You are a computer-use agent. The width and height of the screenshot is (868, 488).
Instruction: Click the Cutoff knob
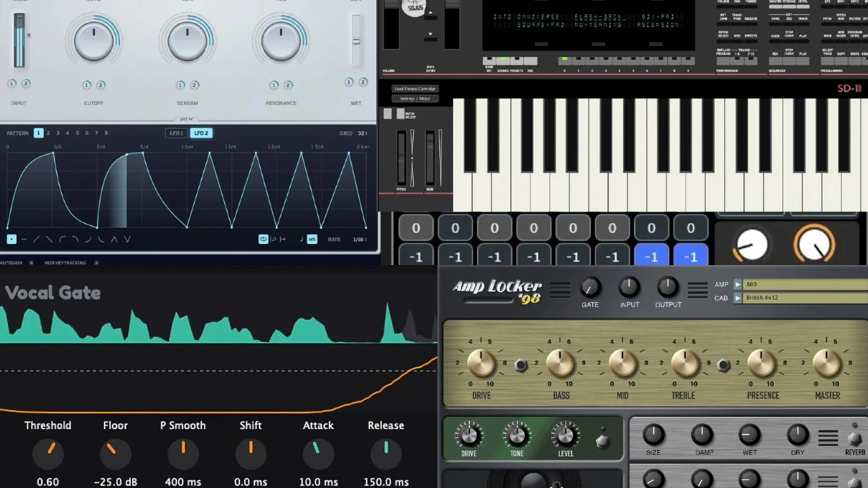point(94,40)
